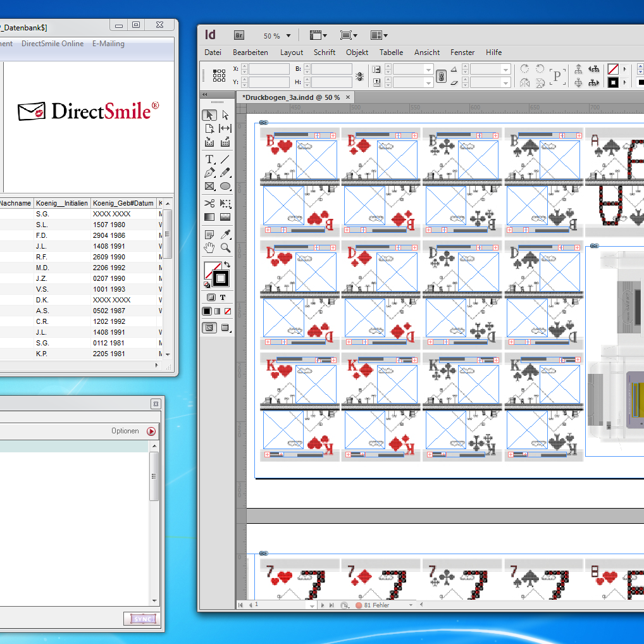Select the black arrow Selection tool
Screen dimensions: 644x644
point(209,115)
